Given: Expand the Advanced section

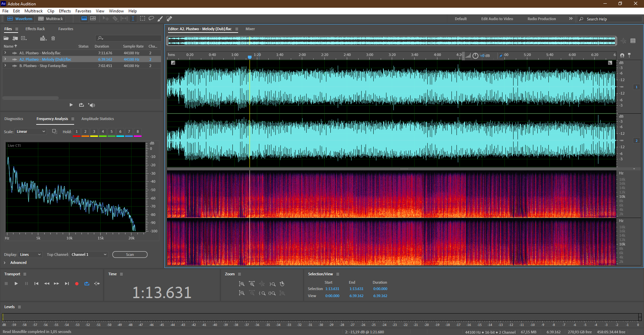Looking at the screenshot, I should coord(5,263).
